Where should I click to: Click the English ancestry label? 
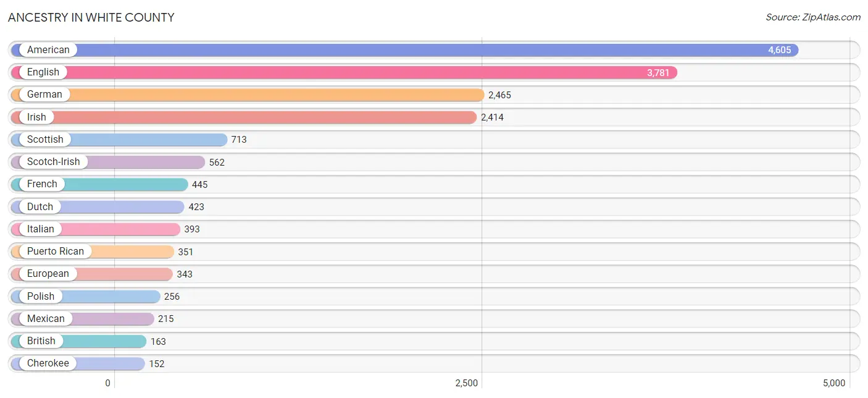click(43, 72)
